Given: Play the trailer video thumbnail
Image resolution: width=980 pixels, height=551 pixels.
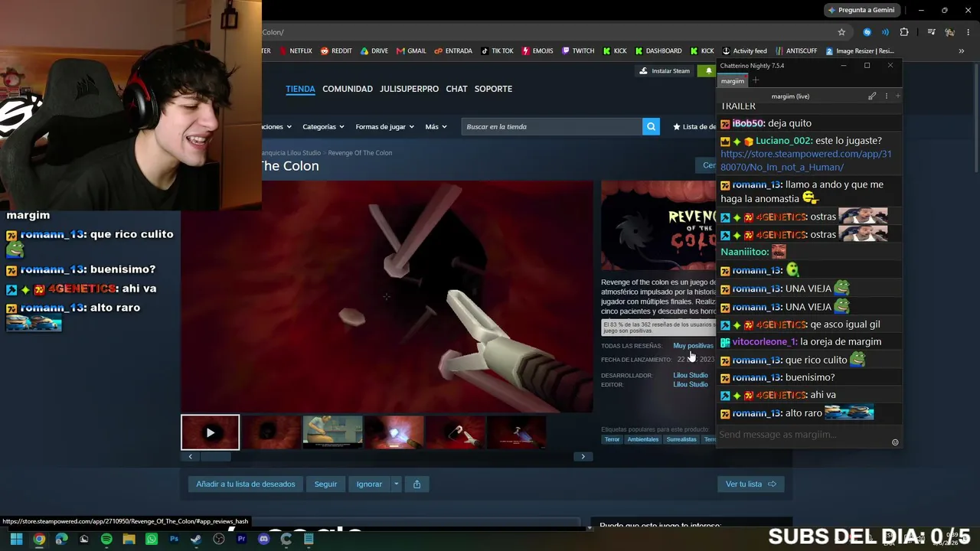Looking at the screenshot, I should coord(210,432).
